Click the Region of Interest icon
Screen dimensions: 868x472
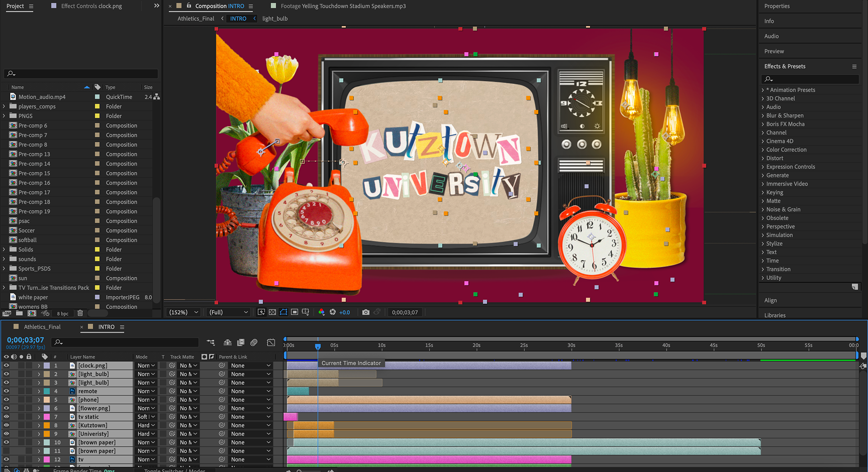pos(294,312)
